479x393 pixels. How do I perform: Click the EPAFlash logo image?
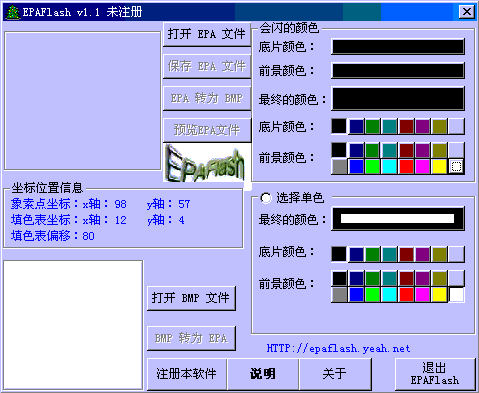tap(205, 164)
